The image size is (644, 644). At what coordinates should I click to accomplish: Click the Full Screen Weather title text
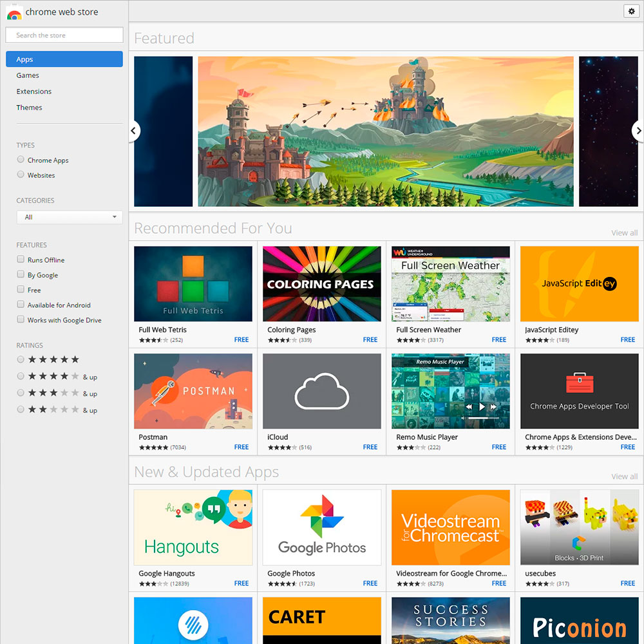[428, 329]
